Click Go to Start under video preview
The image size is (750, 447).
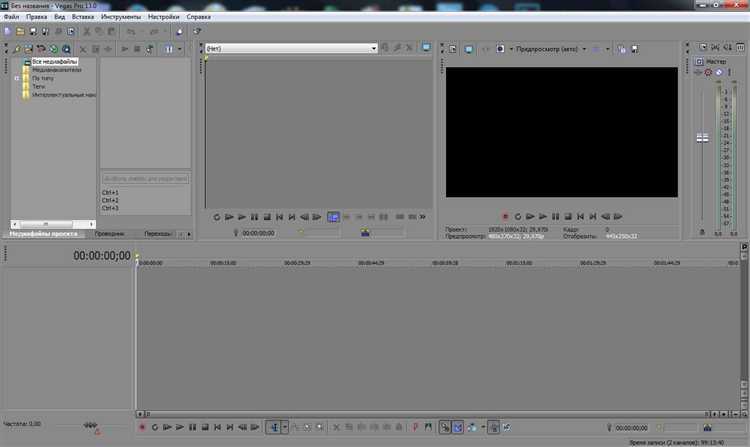(x=580, y=217)
